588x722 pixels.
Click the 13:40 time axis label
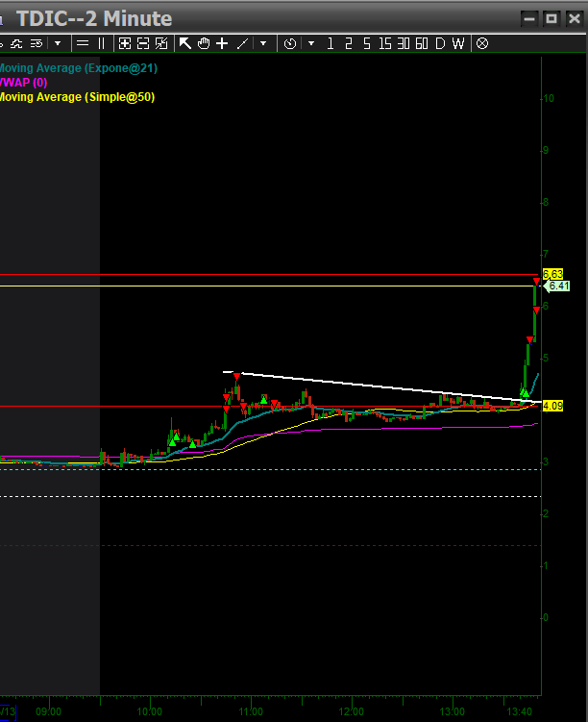[x=520, y=711]
